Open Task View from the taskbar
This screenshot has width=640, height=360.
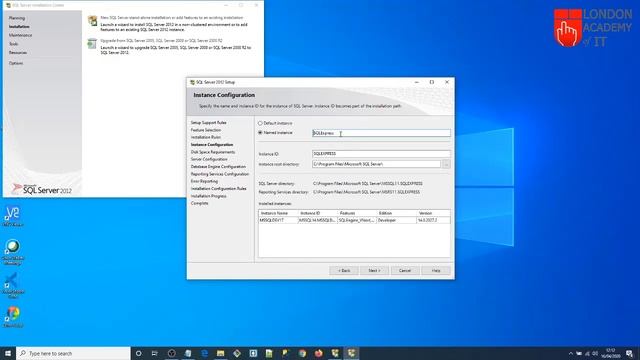pyautogui.click(x=155, y=353)
